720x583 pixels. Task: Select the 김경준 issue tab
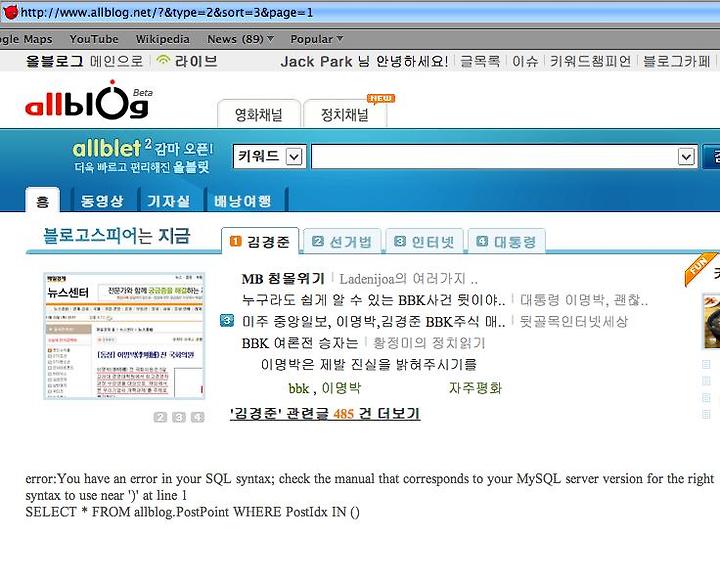(x=260, y=241)
